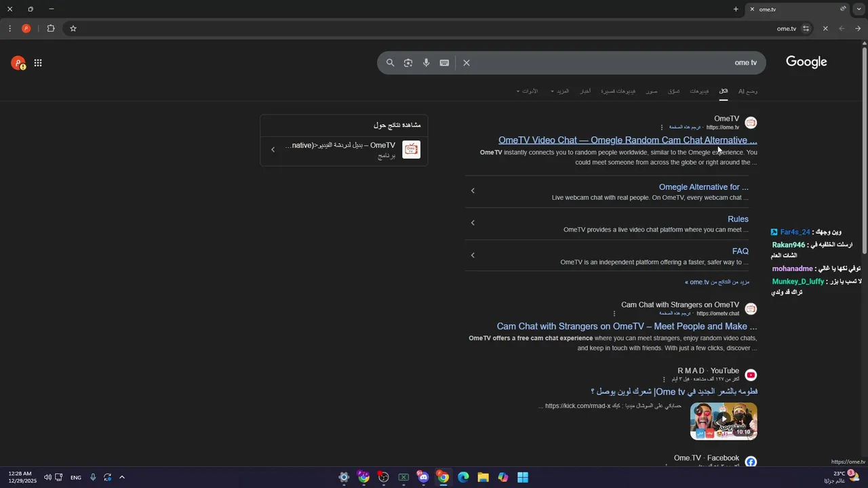Screen dimensions: 868x488
Task: Open the المزيد dropdown
Action: coord(560,91)
